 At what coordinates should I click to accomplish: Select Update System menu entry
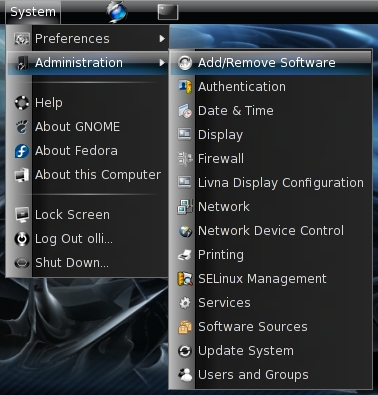click(271, 351)
